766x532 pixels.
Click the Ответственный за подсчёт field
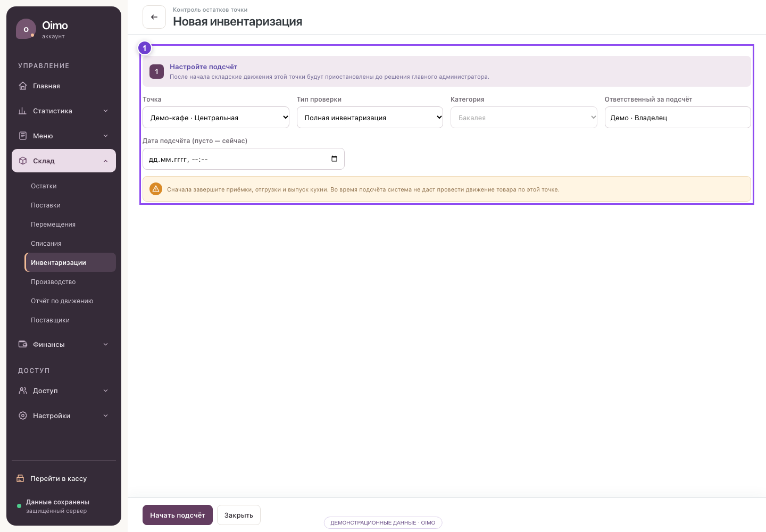click(678, 118)
